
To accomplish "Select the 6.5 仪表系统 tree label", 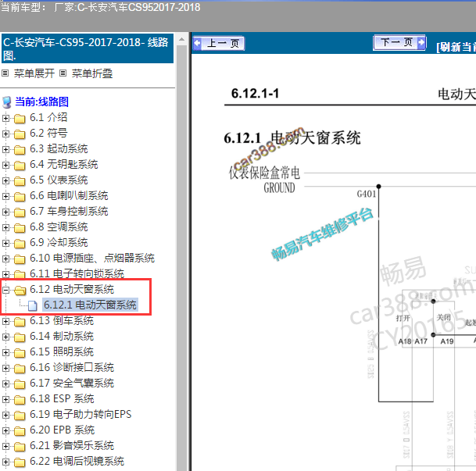I will (x=59, y=180).
